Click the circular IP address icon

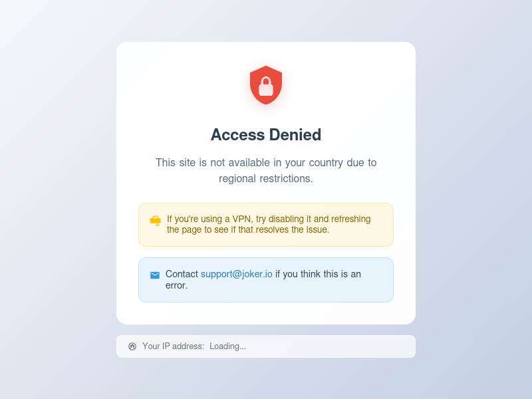point(132,346)
